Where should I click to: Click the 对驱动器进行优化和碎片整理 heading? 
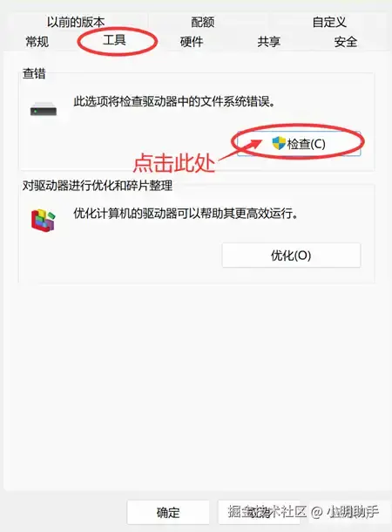[98, 186]
